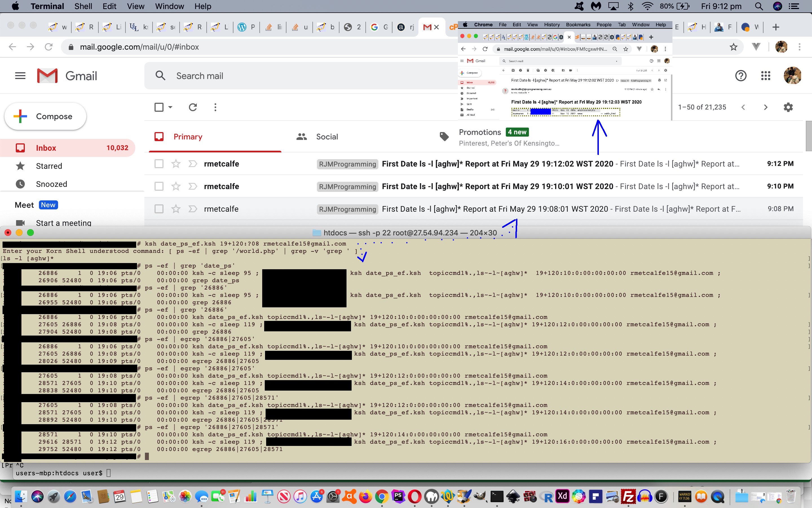Open the More options three-dot menu in Gmail toolbar
This screenshot has height=508, width=812.
click(x=215, y=107)
